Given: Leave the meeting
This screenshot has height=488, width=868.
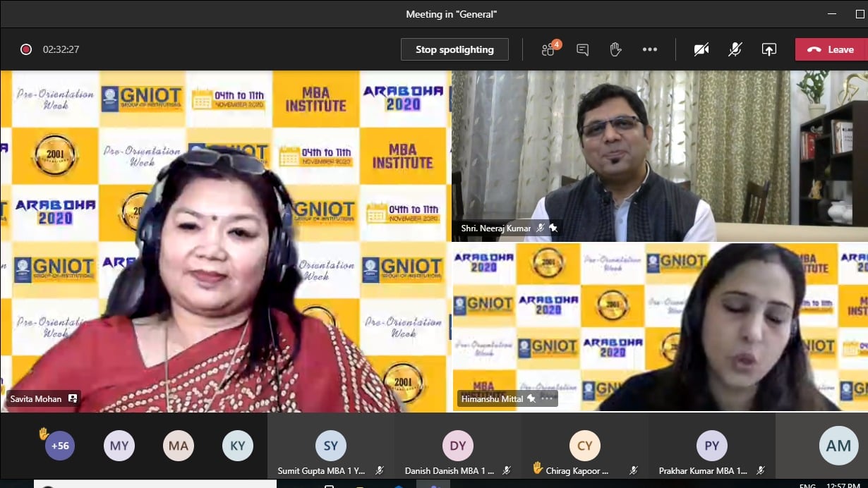Looking at the screenshot, I should tap(831, 49).
